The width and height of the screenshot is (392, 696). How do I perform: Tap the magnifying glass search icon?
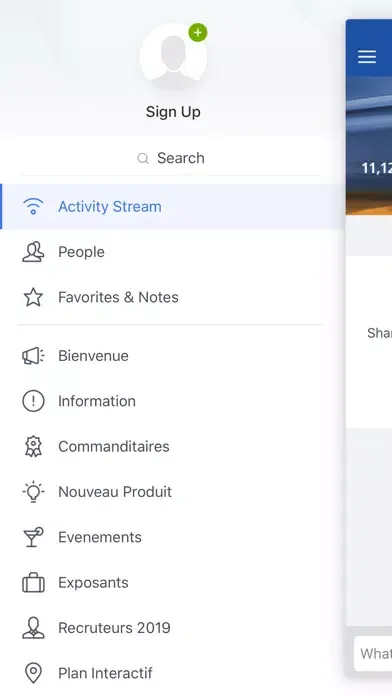coord(143,158)
